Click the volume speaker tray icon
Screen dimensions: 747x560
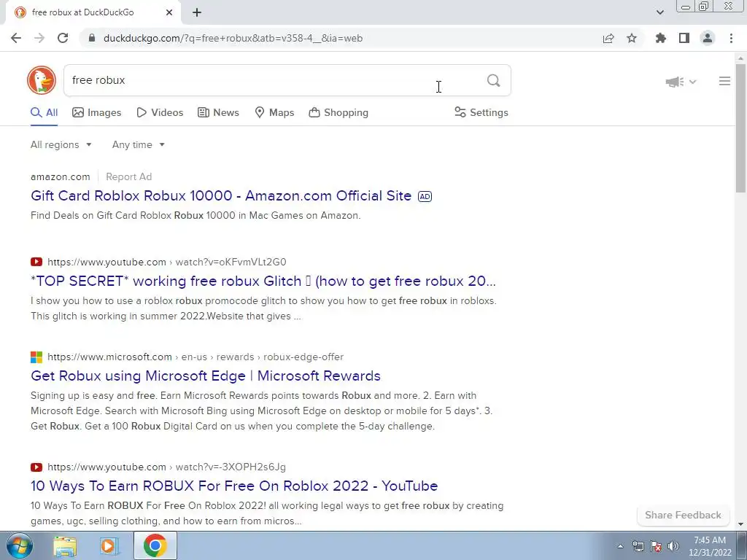(673, 546)
